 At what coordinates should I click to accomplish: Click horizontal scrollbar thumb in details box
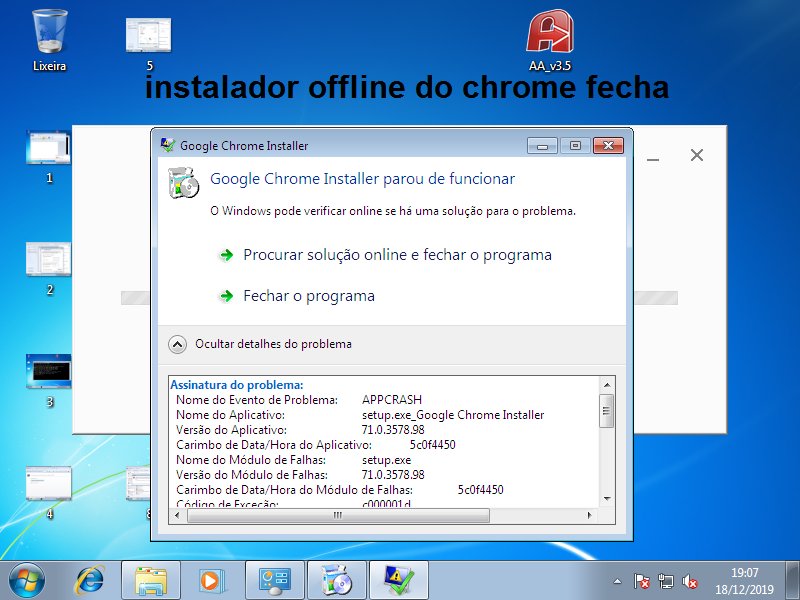click(338, 515)
